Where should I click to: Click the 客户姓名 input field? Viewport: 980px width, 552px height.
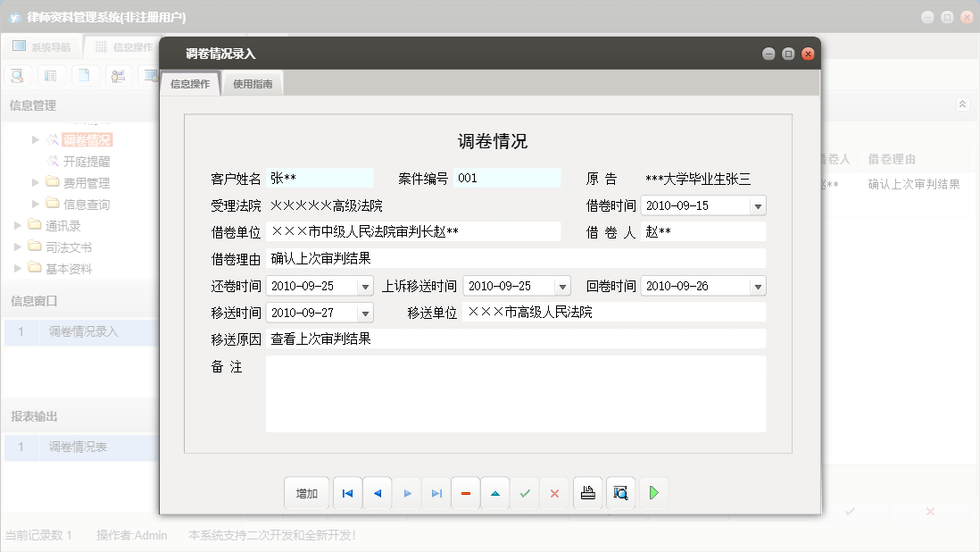pos(320,179)
